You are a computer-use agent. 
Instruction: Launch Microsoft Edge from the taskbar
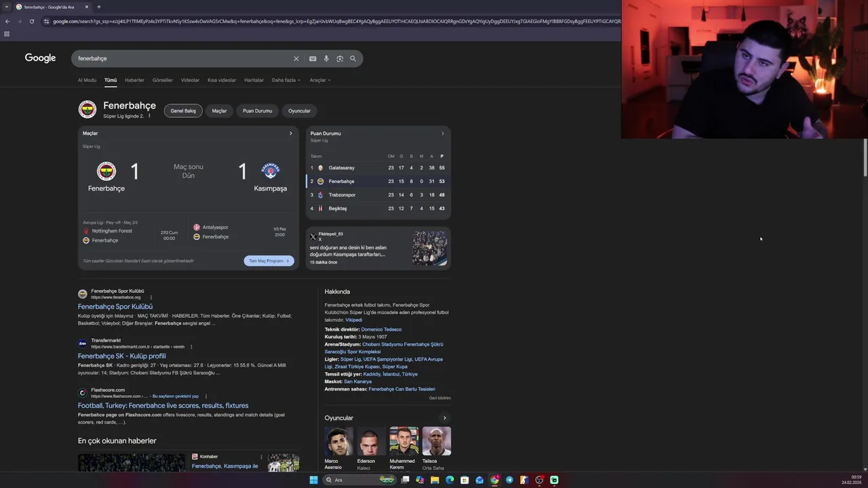pyautogui.click(x=450, y=480)
